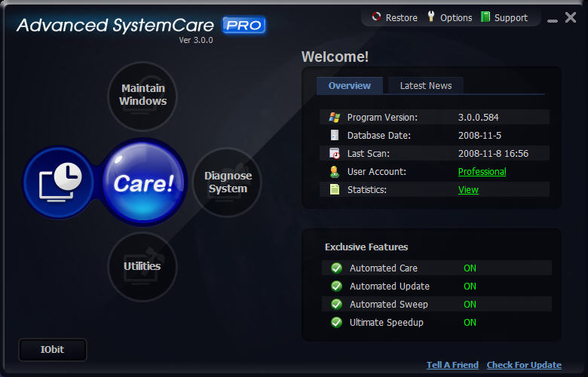Click the Restore icon
Screen dimensions: 588x377
click(x=376, y=17)
